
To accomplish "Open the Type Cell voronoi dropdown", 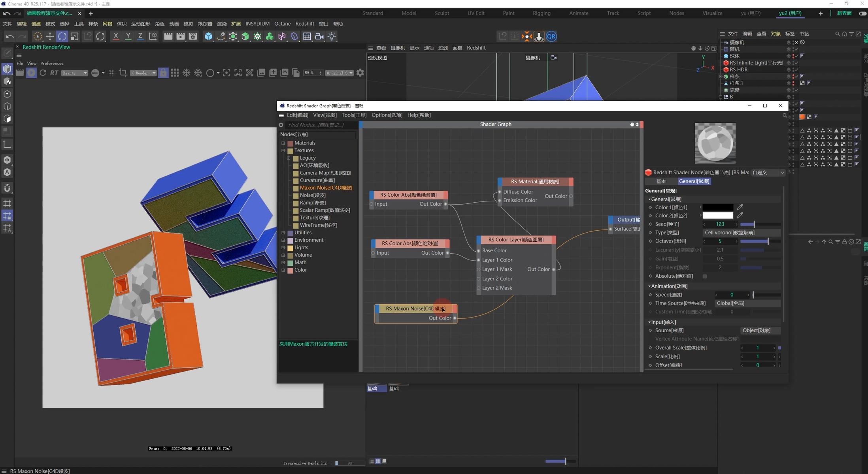I will [x=742, y=233].
